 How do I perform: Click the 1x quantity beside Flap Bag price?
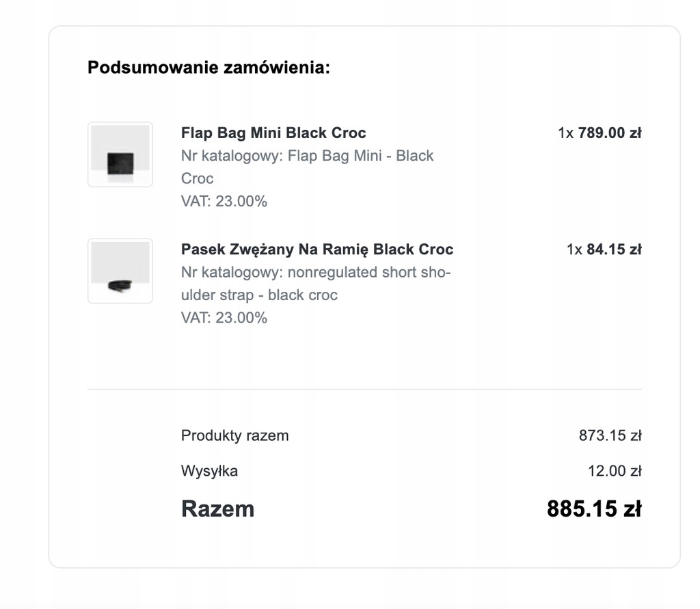click(x=565, y=133)
